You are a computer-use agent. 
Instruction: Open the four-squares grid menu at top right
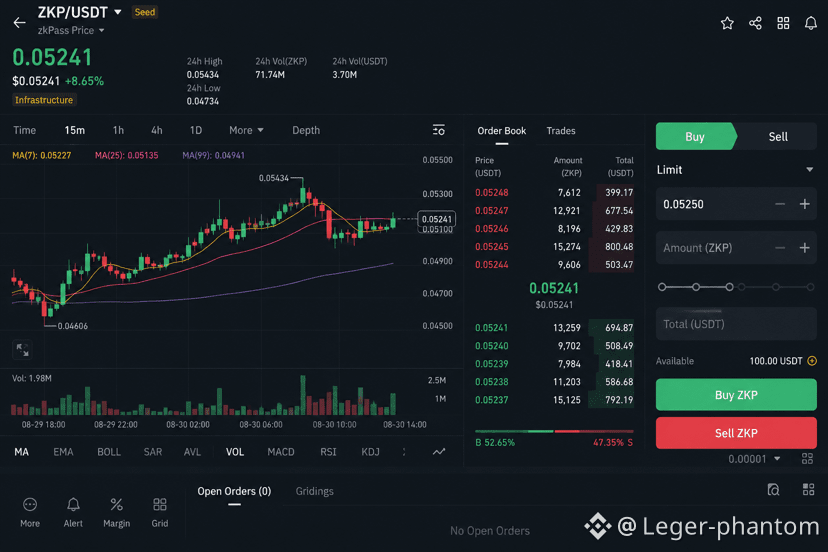pyautogui.click(x=783, y=23)
